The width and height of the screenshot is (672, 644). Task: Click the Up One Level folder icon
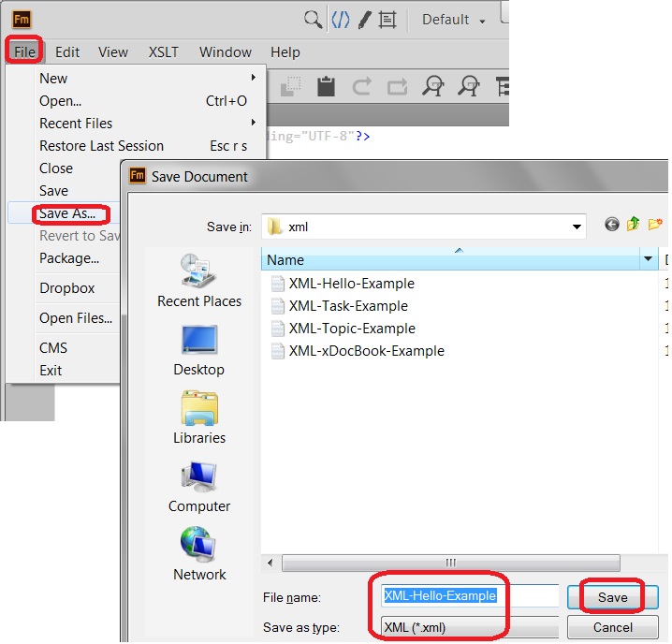(x=633, y=224)
